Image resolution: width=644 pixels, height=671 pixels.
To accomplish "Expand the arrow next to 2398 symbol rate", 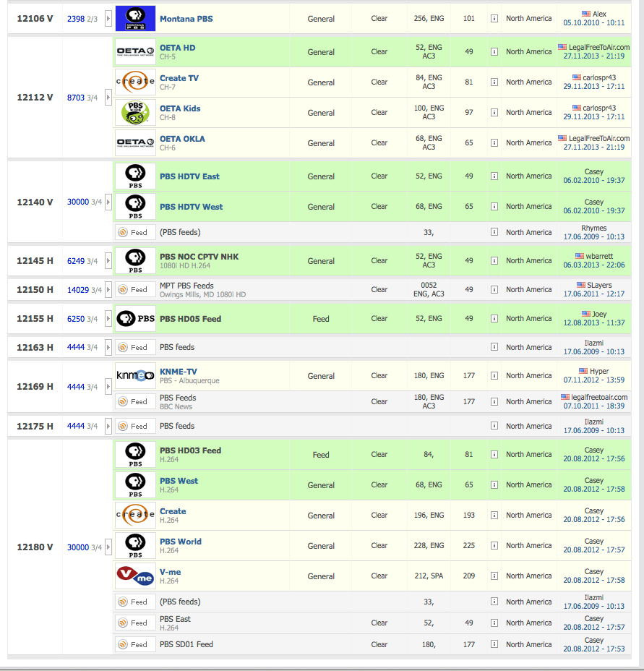I will (x=108, y=19).
